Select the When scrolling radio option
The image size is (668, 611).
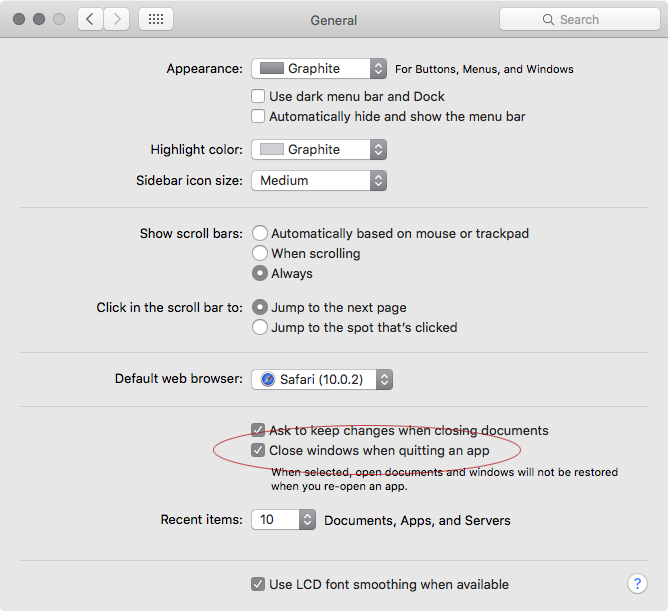259,253
